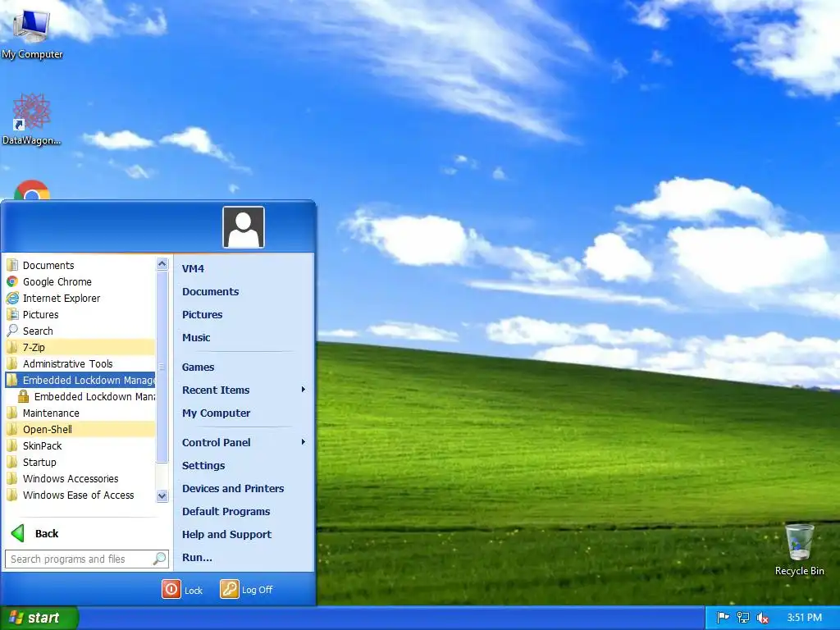
Task: Open the Run... dialog
Action: (x=197, y=557)
